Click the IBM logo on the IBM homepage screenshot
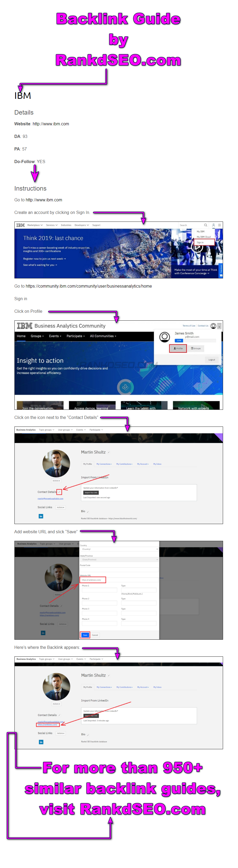The width and height of the screenshot is (238, 868). tap(20, 225)
